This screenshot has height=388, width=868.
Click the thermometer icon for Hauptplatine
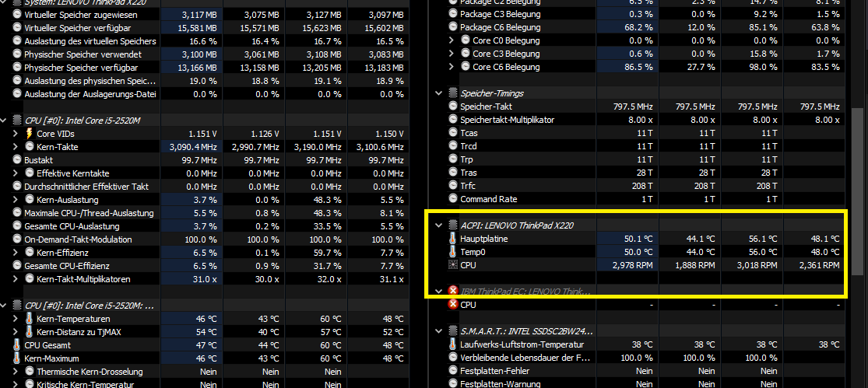453,239
